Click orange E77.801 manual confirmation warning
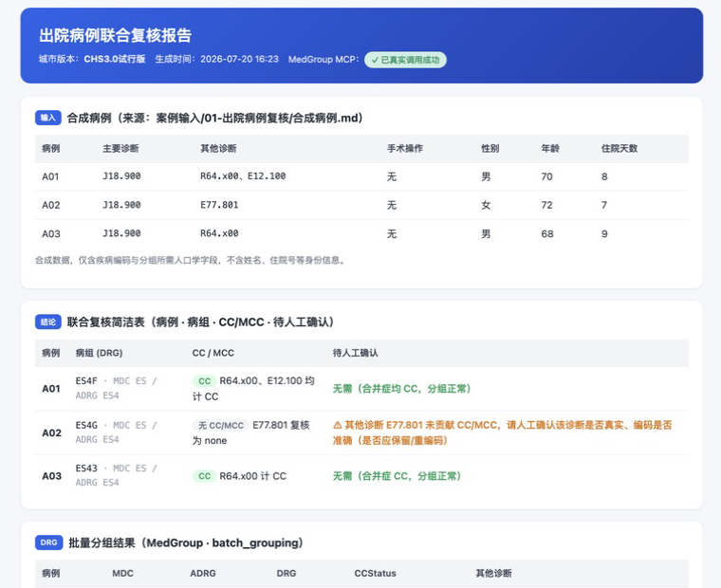 pos(503,432)
